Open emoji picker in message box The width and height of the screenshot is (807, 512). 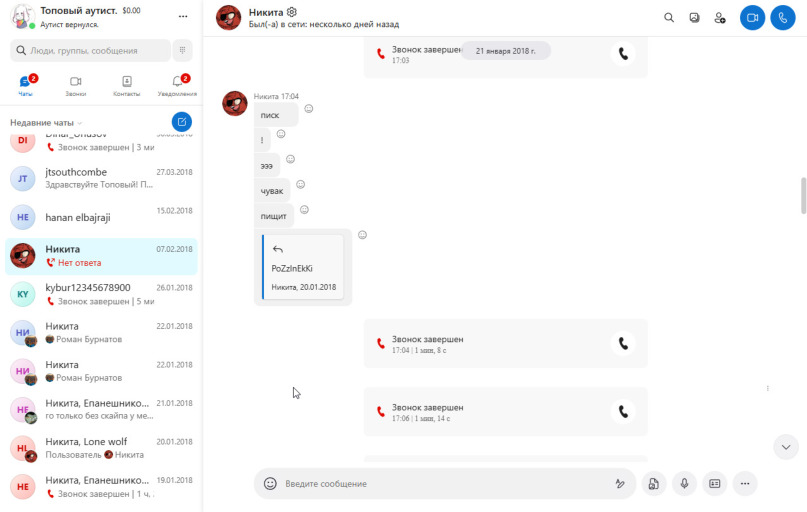click(270, 483)
